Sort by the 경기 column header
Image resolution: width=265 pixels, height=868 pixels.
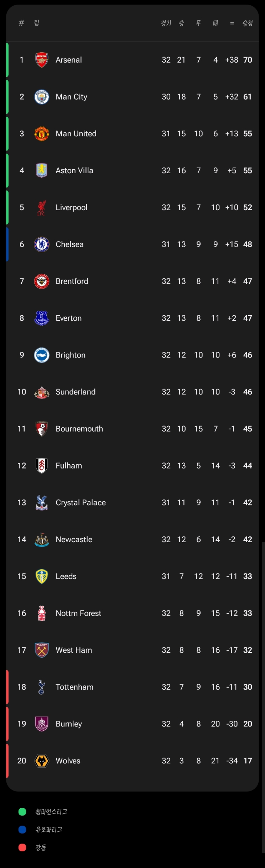(x=166, y=22)
